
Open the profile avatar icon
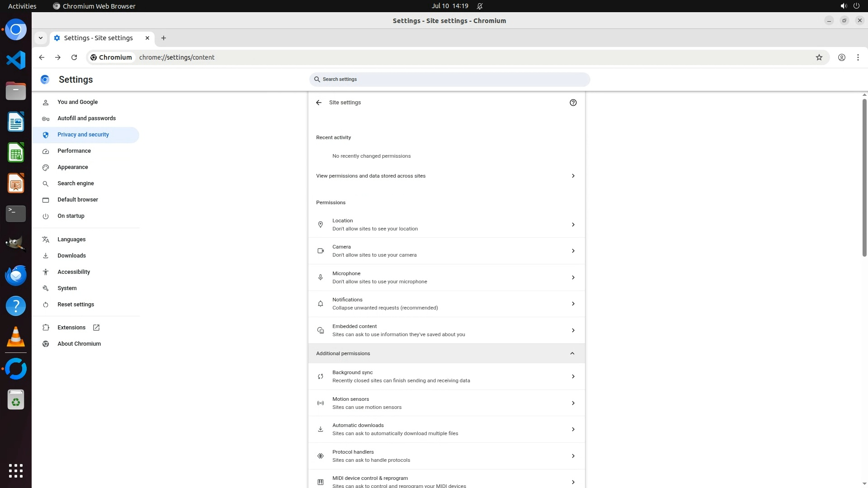coord(841,57)
